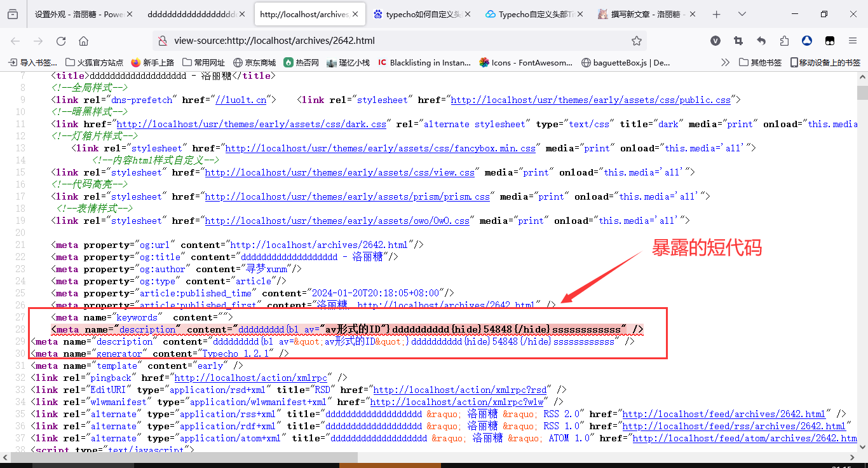
Task: Open the Firefox hamburger application menu
Action: click(x=853, y=41)
